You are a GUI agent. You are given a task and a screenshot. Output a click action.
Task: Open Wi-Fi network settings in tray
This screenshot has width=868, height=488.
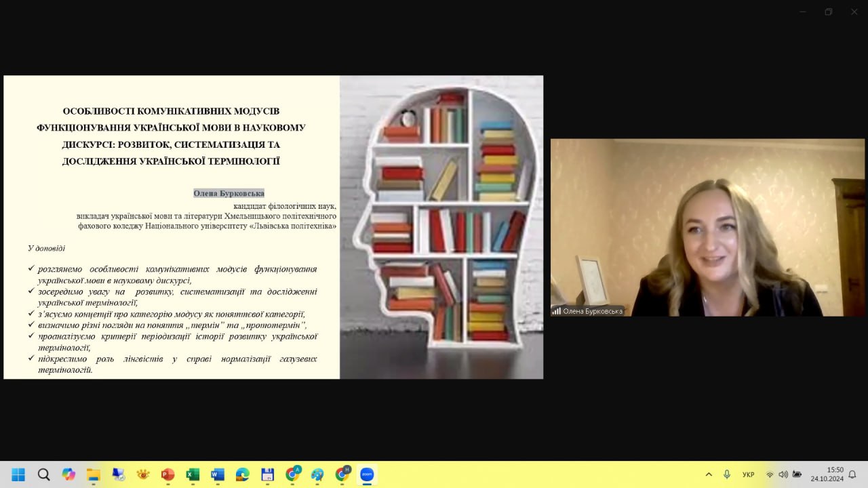click(770, 474)
